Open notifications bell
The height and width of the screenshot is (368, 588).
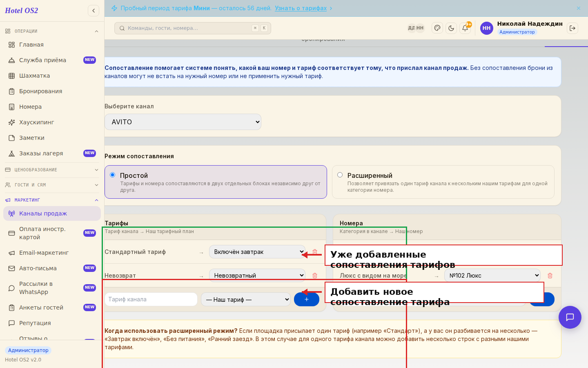pos(465,28)
